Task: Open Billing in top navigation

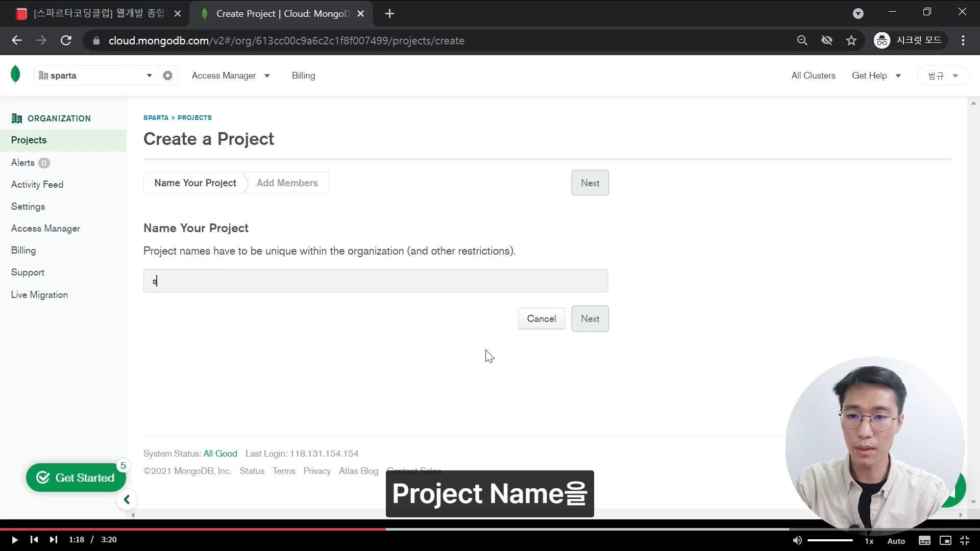Action: pos(303,76)
